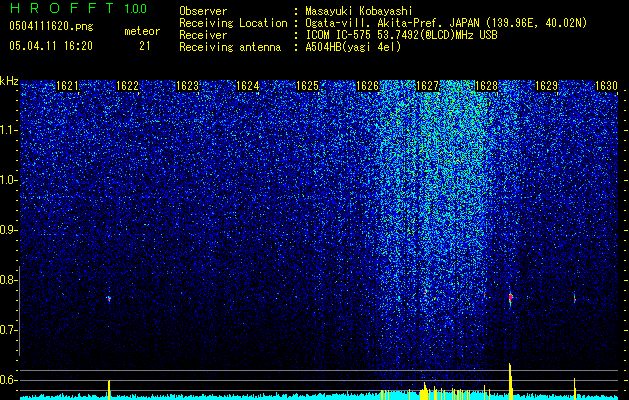
Task: Click the 1626 time axis marker
Action: 367,86
